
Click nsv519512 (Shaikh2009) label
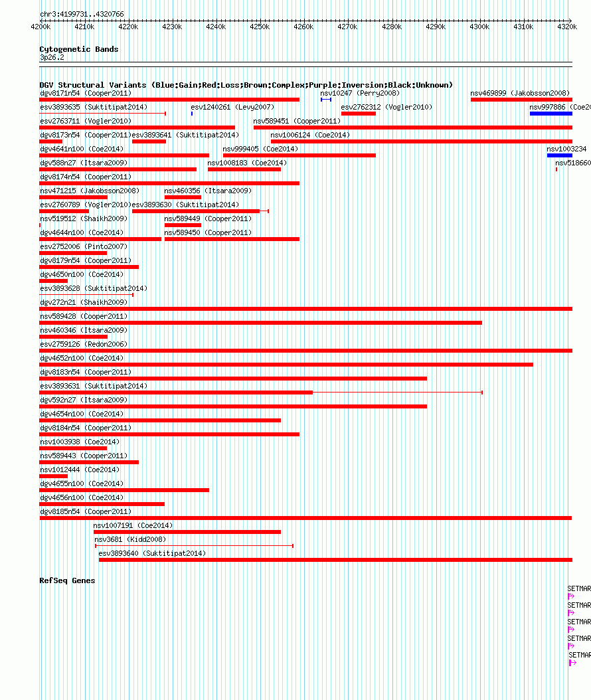tap(84, 219)
